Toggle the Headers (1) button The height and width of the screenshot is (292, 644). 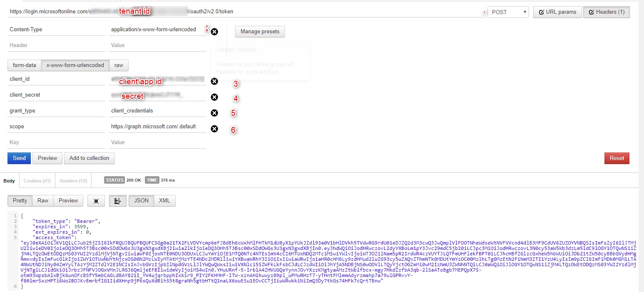[607, 12]
